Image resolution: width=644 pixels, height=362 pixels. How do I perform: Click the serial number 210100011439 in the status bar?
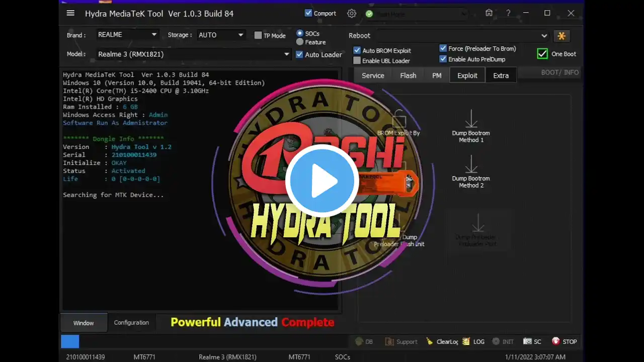point(86,357)
